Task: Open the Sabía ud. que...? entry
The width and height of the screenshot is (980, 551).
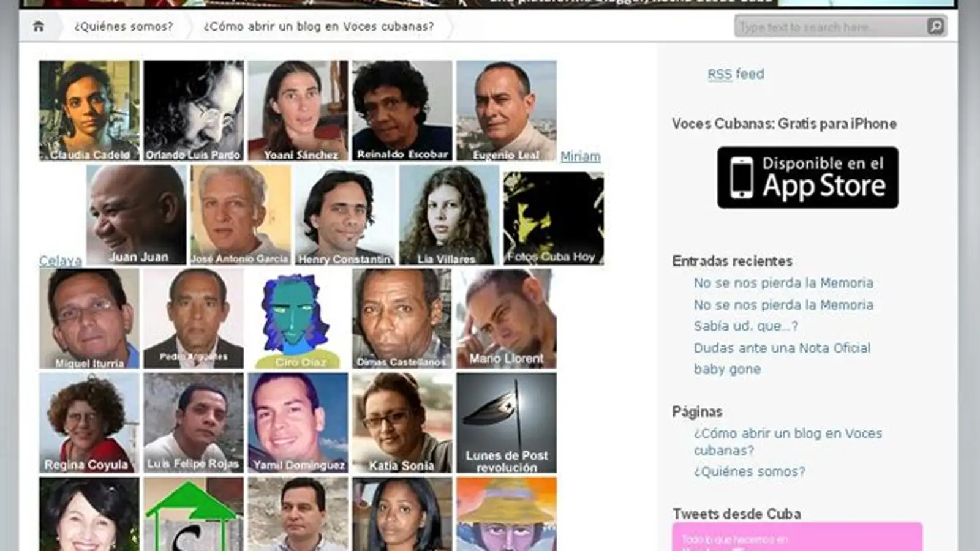Action: click(746, 326)
